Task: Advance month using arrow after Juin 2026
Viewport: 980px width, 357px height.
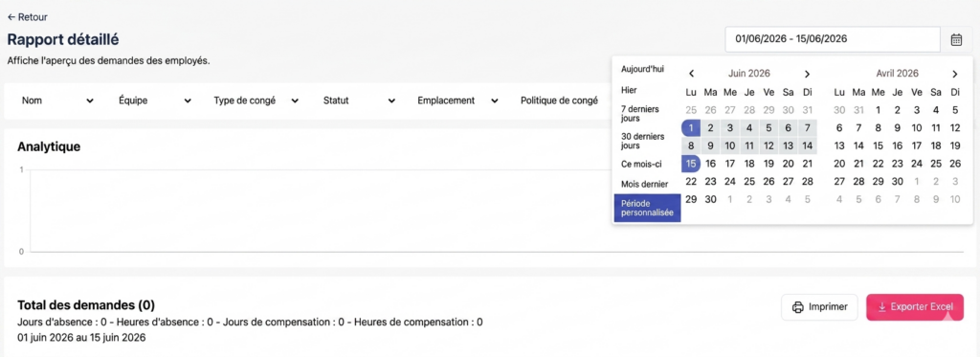Action: click(807, 74)
